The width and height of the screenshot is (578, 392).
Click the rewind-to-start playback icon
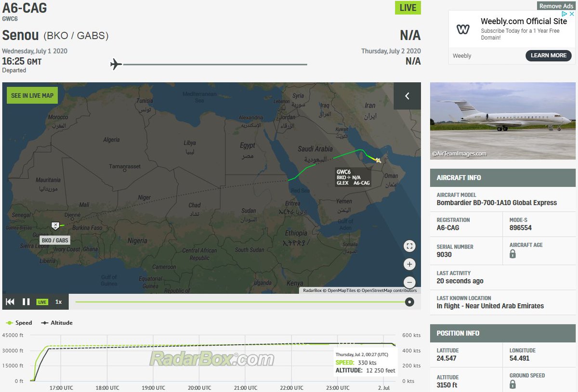click(10, 302)
